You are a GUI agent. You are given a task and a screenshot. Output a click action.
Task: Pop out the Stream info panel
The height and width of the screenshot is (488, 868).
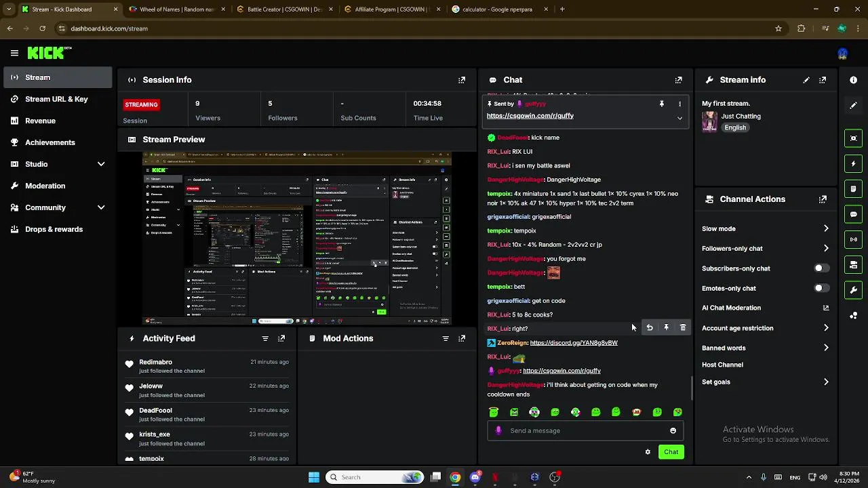pos(823,80)
